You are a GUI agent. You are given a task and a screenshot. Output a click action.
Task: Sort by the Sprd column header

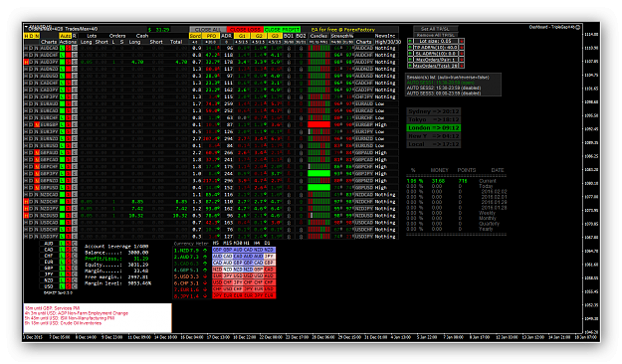195,36
